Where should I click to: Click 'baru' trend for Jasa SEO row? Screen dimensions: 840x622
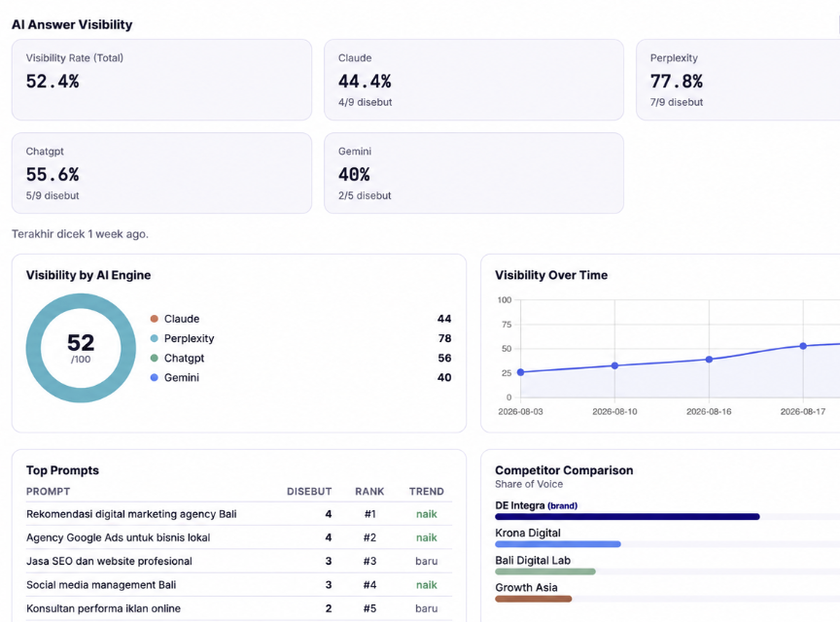click(427, 562)
